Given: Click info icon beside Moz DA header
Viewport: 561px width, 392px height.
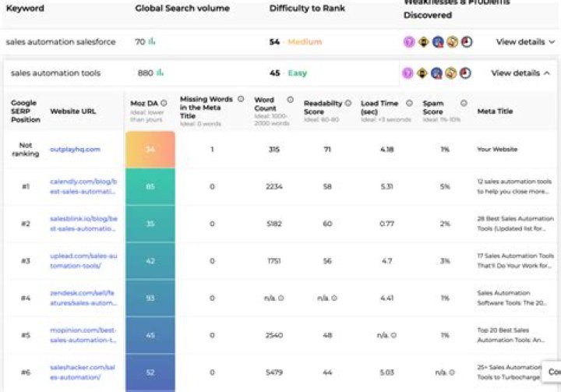Looking at the screenshot, I should click(x=164, y=103).
